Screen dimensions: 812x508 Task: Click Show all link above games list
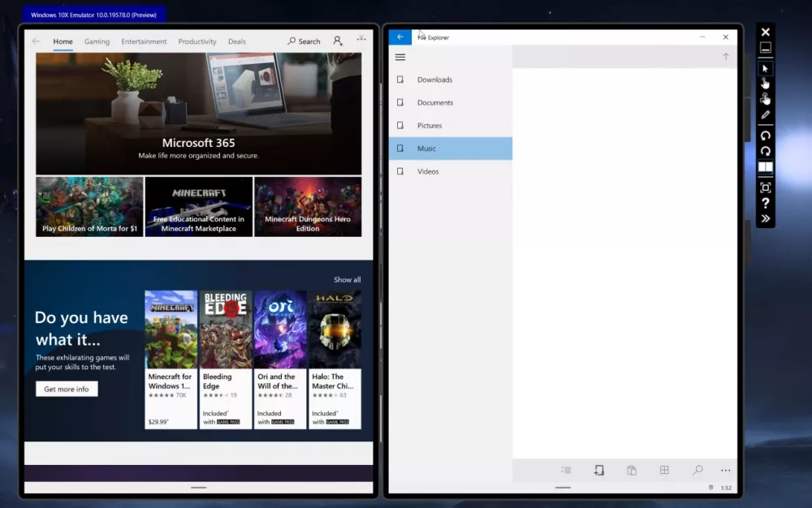coord(347,280)
